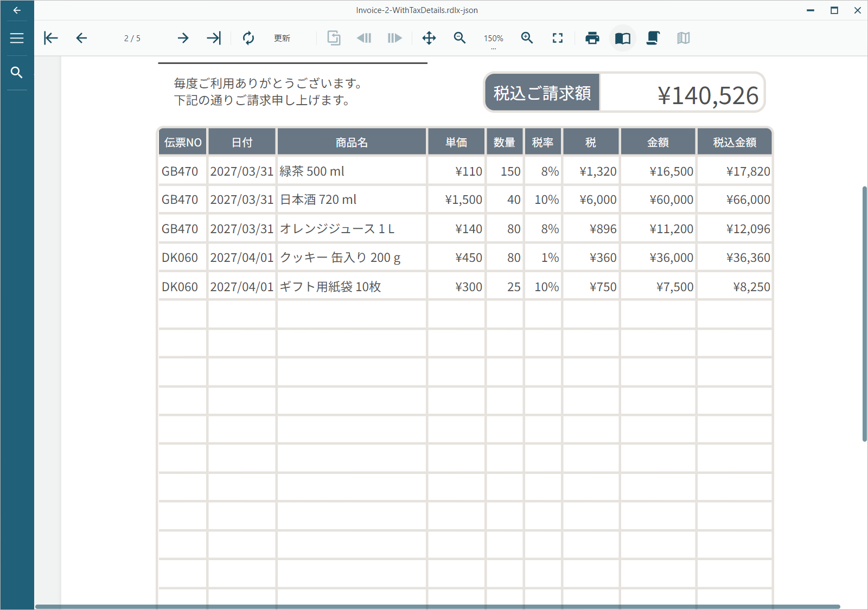This screenshot has width=868, height=610.
Task: Navigate history forward in toolbar
Action: click(x=394, y=38)
